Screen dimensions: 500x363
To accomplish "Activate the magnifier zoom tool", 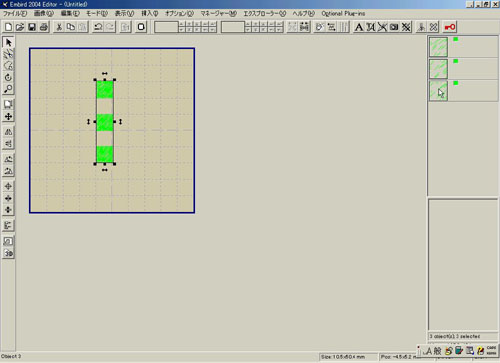I will point(8,89).
